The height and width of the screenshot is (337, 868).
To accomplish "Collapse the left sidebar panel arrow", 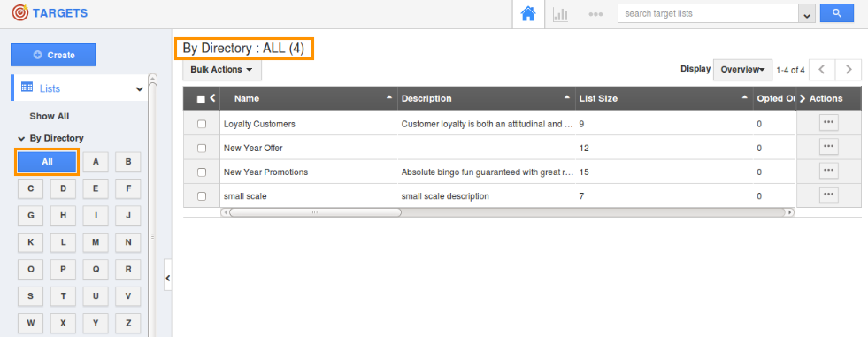I will [168, 279].
